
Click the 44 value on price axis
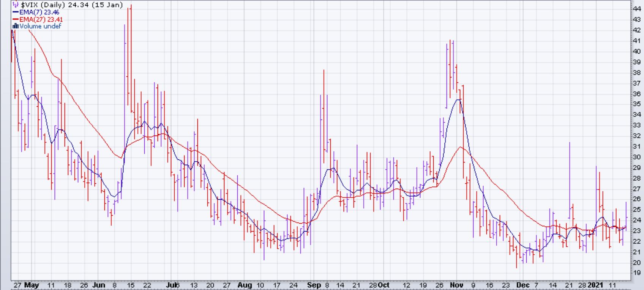[636, 9]
